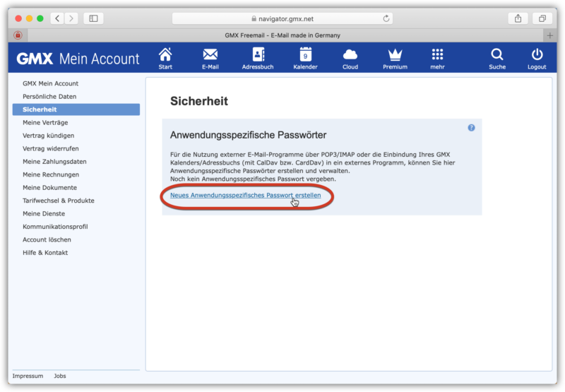565x392 pixels.
Task: Show all tabs overview icon
Action: point(542,18)
